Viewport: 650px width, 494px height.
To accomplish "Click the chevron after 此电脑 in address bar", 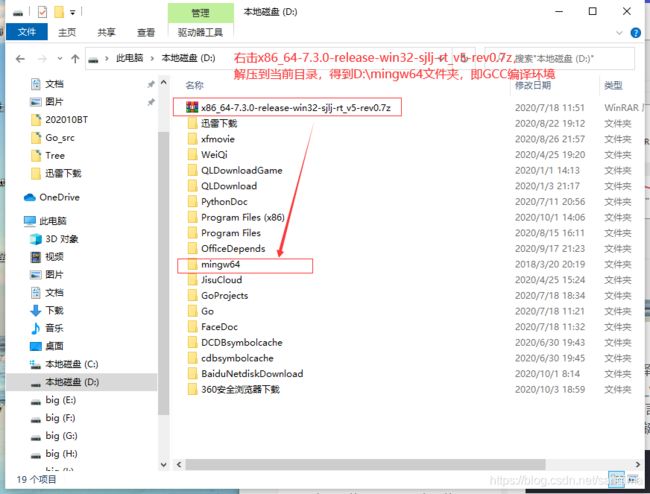I will pos(152,58).
